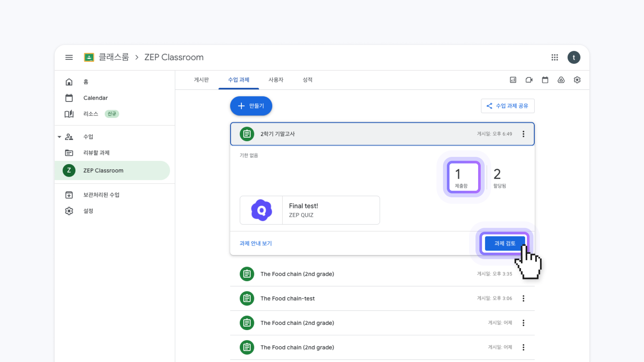Open the 과제 안내 보기 link

pyautogui.click(x=256, y=243)
